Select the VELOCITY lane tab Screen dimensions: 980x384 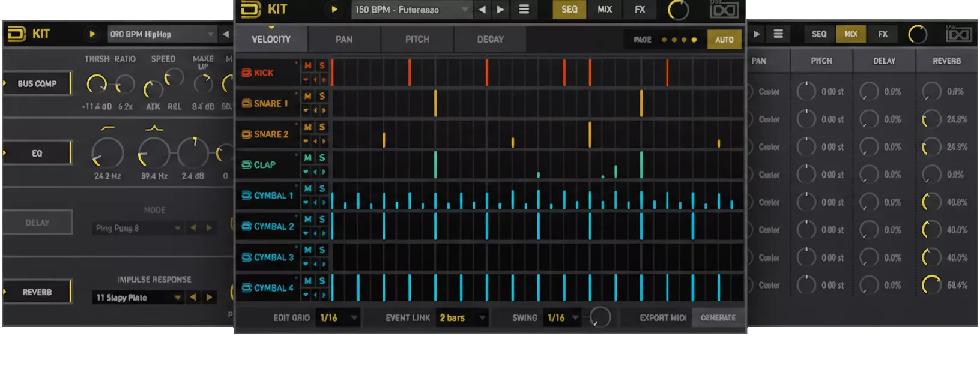point(271,40)
